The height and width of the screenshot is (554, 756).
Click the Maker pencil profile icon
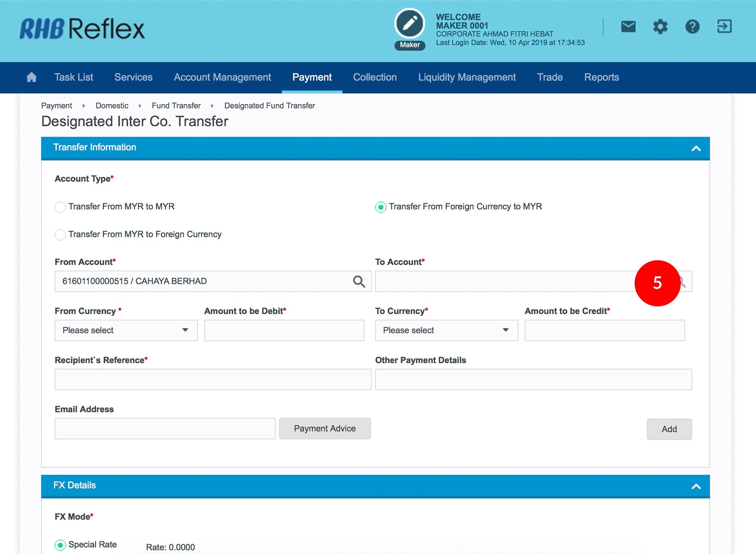click(409, 24)
